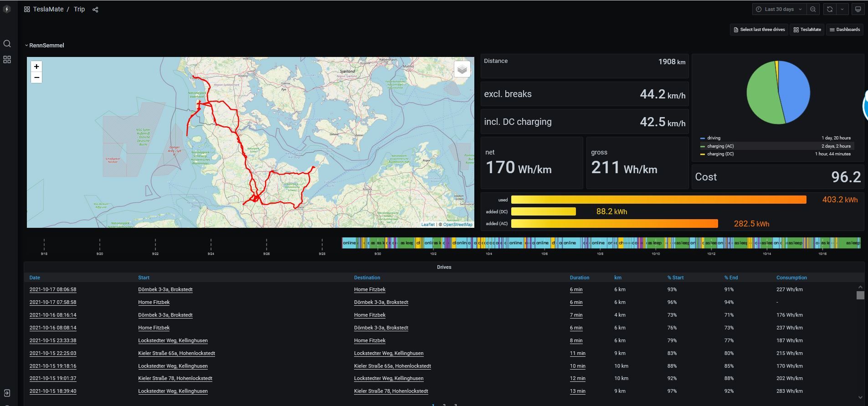868x406 pixels.
Task: Sort drives by Destination column
Action: (367, 278)
